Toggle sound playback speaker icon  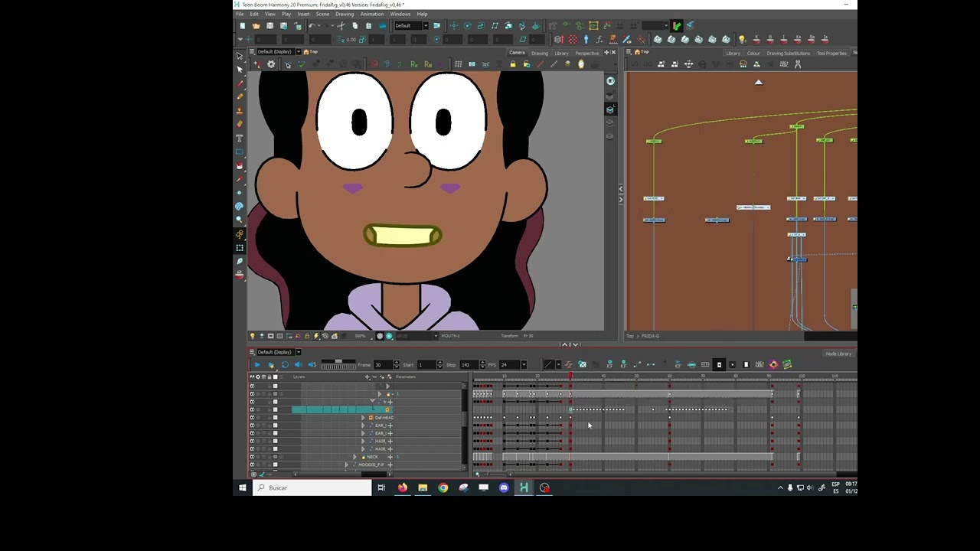[299, 364]
